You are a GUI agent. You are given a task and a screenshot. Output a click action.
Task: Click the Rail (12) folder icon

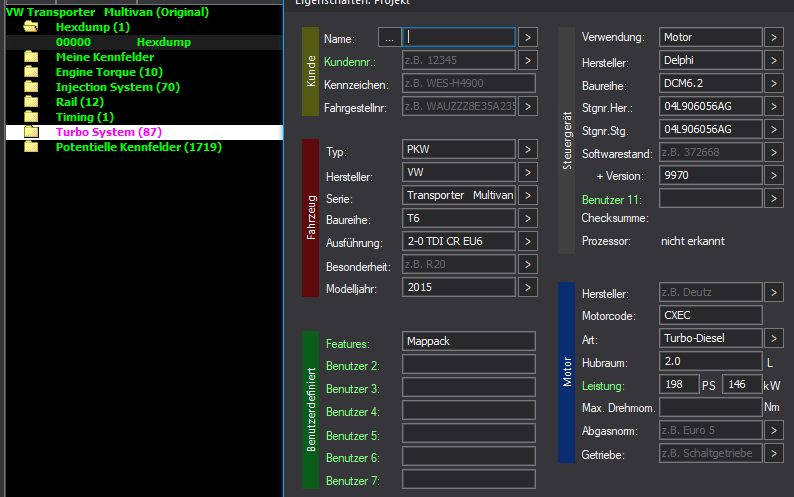31,102
